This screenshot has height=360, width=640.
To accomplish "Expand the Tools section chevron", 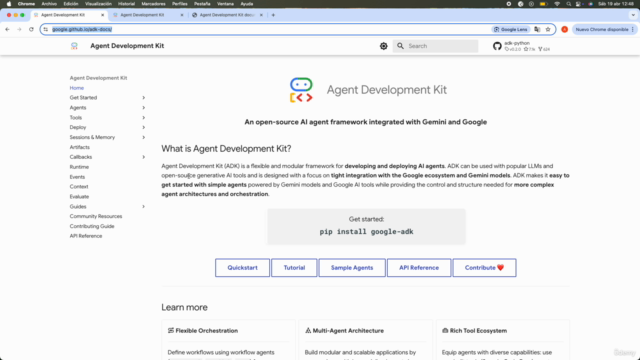I will click(x=143, y=118).
